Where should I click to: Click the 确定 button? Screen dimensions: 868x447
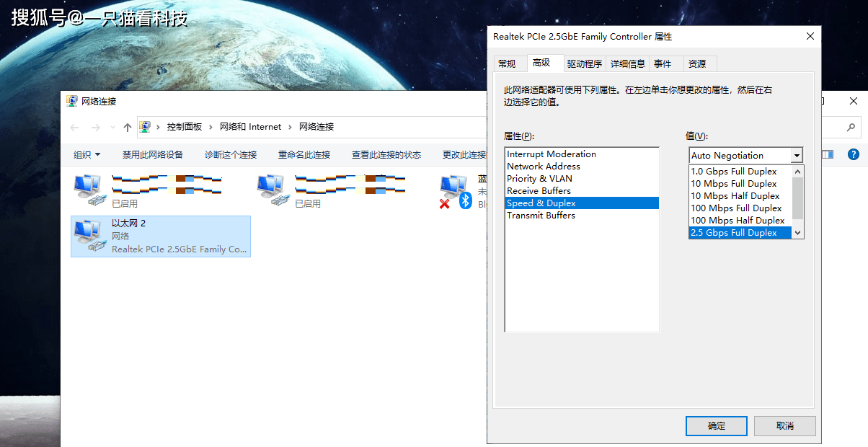pos(717,425)
